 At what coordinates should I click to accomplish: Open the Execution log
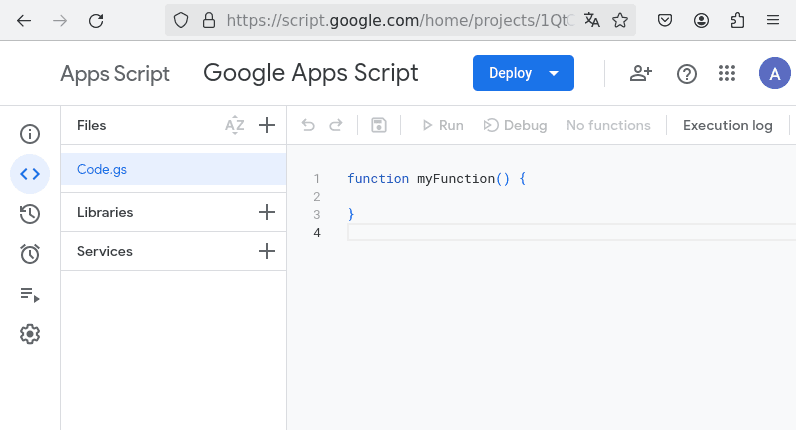[727, 125]
